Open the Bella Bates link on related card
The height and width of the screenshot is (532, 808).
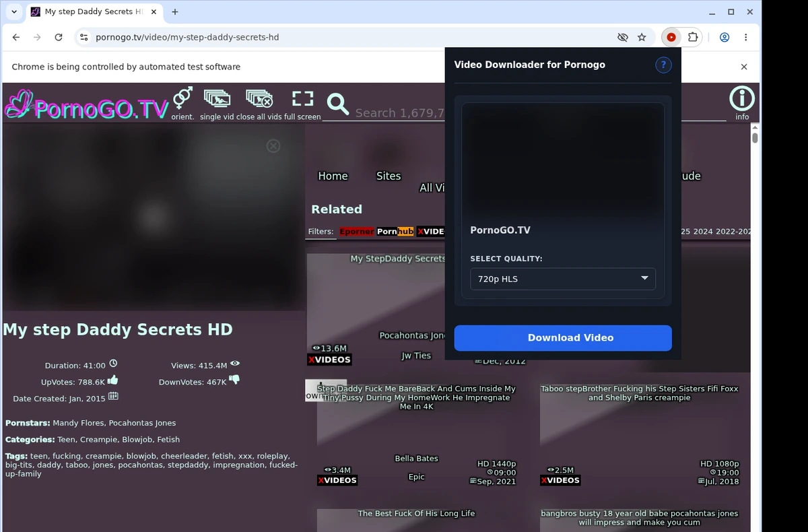416,459
